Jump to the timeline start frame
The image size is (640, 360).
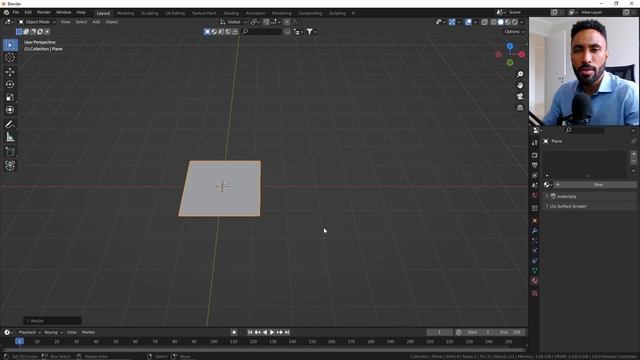pos(250,332)
